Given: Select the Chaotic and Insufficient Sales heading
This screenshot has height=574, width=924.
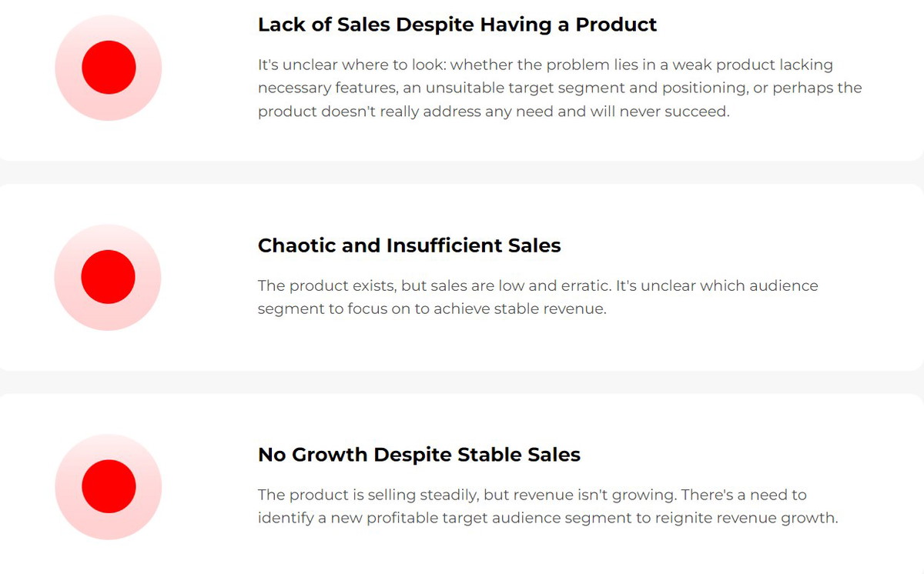Looking at the screenshot, I should pyautogui.click(x=409, y=245).
